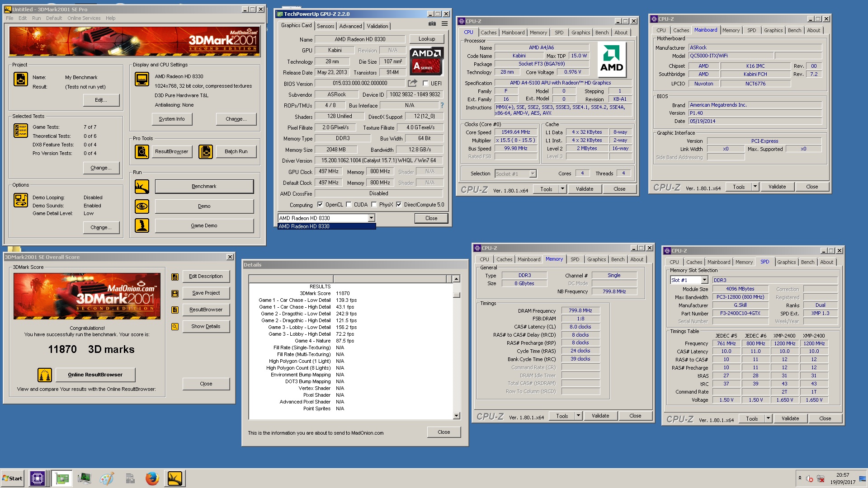Click the Bus Interface question mark in GPU-Z
The height and width of the screenshot is (488, 868).
tap(442, 105)
